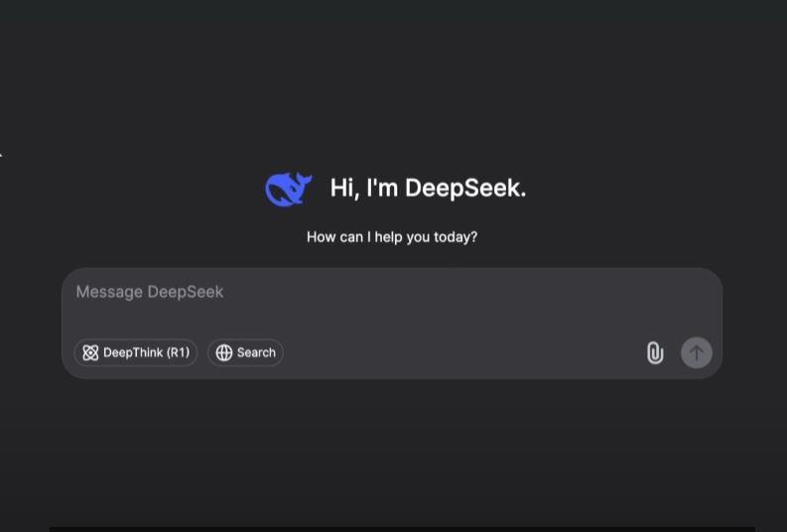Click the "How can I help you today?" text
787x532 pixels.
(392, 237)
